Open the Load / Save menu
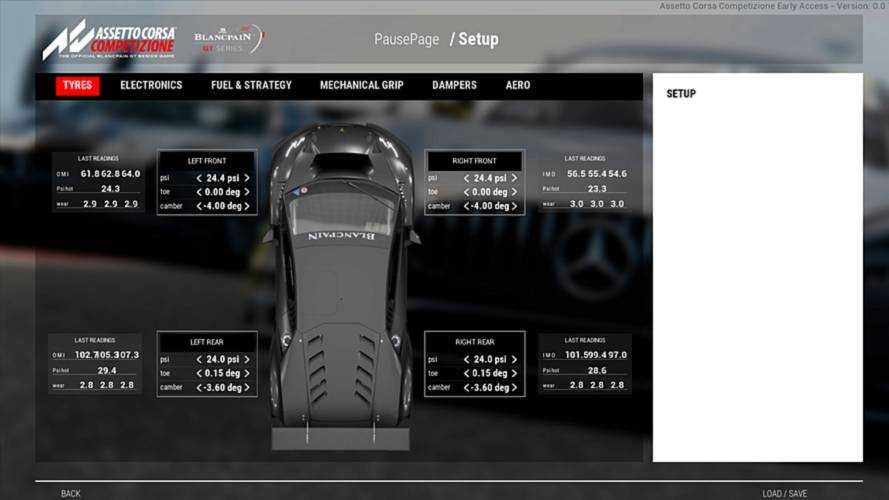889x500 pixels. point(785,494)
